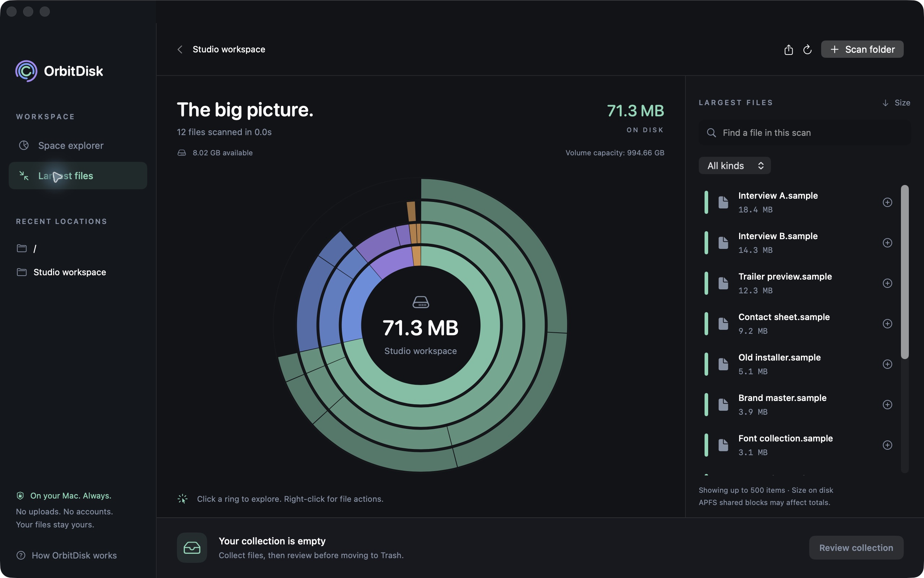Click the Scan folder button

862,49
